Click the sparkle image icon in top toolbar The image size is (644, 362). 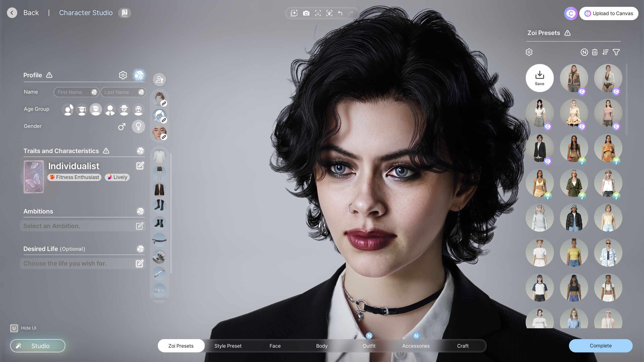click(294, 13)
